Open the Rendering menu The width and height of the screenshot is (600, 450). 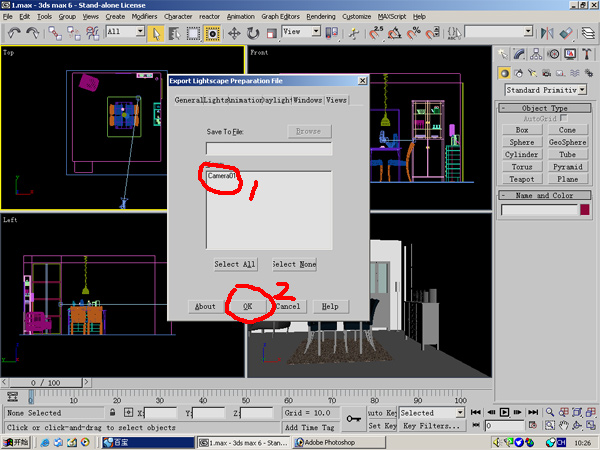click(x=320, y=17)
